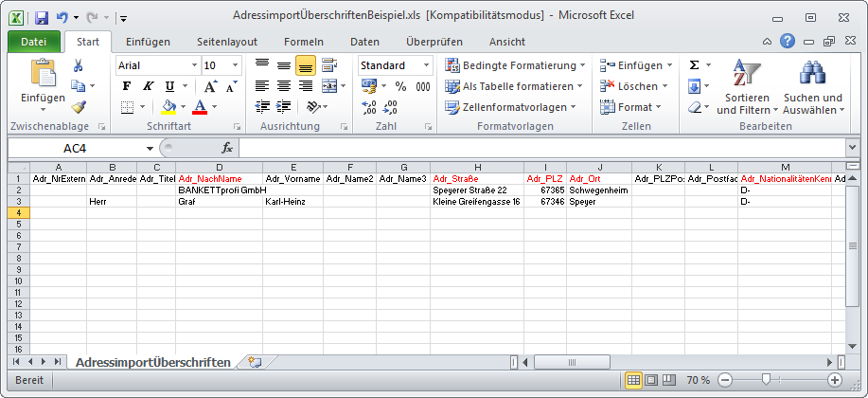Click the increase indent icon
868x398 pixels.
[284, 106]
